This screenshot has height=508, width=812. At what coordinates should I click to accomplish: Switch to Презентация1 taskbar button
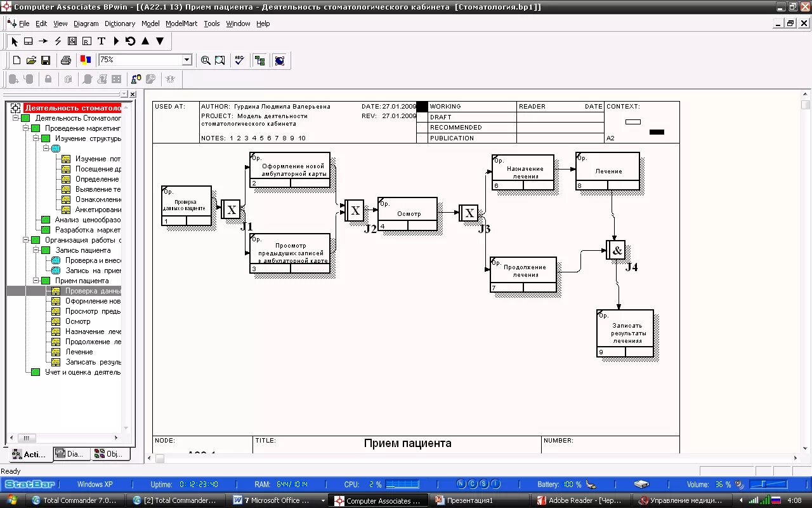[480, 500]
